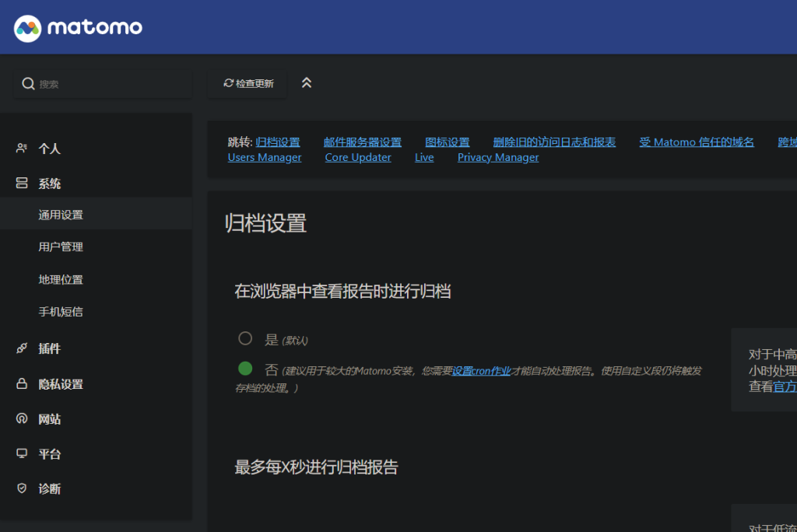Select the 是 (默认) archiving radio button

click(x=245, y=338)
